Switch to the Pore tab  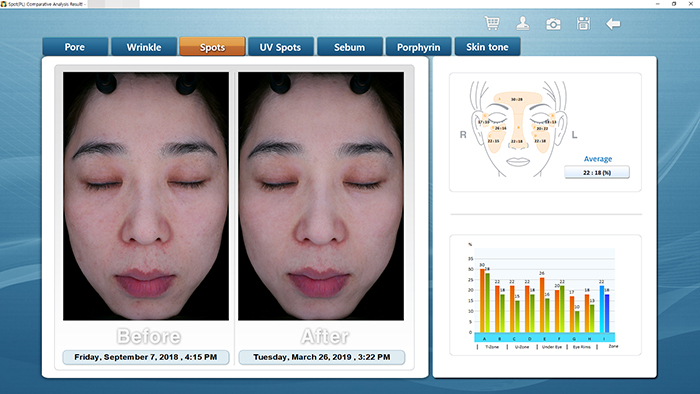[75, 47]
